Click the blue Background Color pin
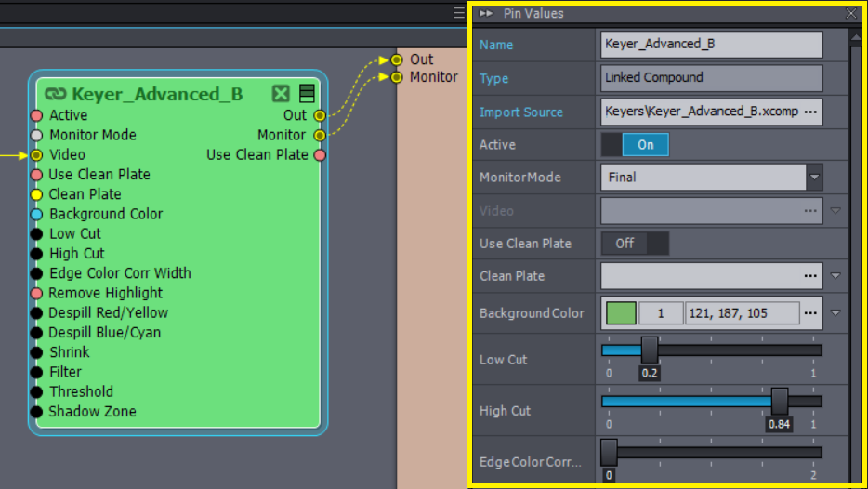 tap(36, 215)
